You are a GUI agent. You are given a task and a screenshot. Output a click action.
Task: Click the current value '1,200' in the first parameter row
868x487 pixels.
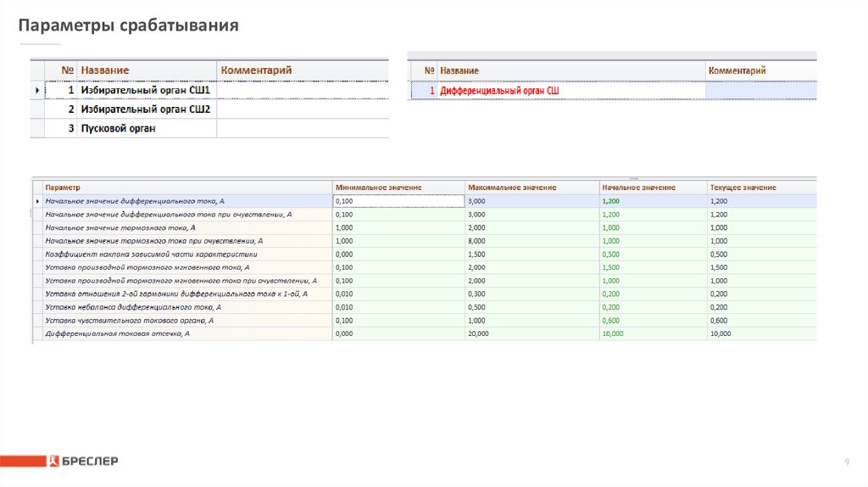[x=762, y=201]
